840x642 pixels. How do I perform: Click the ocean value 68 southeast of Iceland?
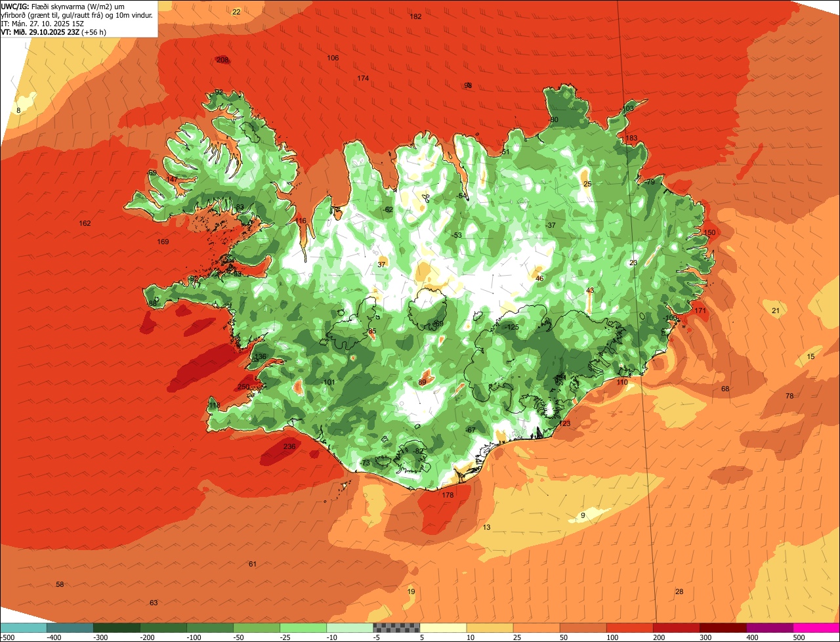[x=725, y=389]
